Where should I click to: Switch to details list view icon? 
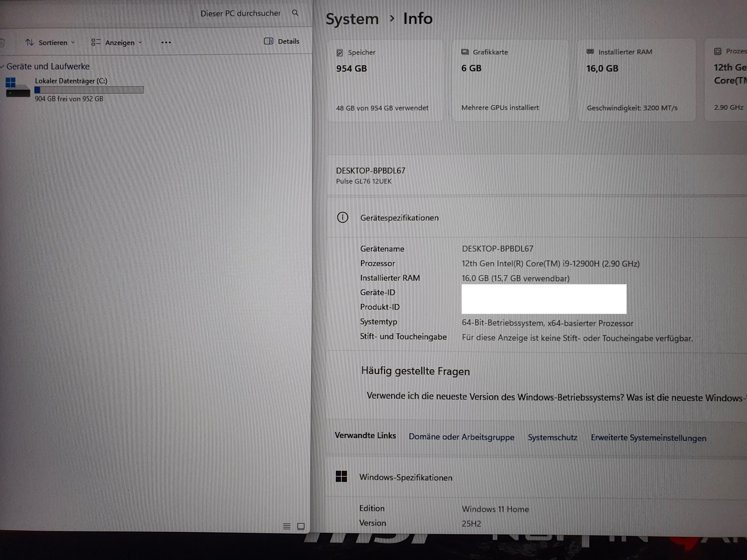tap(287, 526)
